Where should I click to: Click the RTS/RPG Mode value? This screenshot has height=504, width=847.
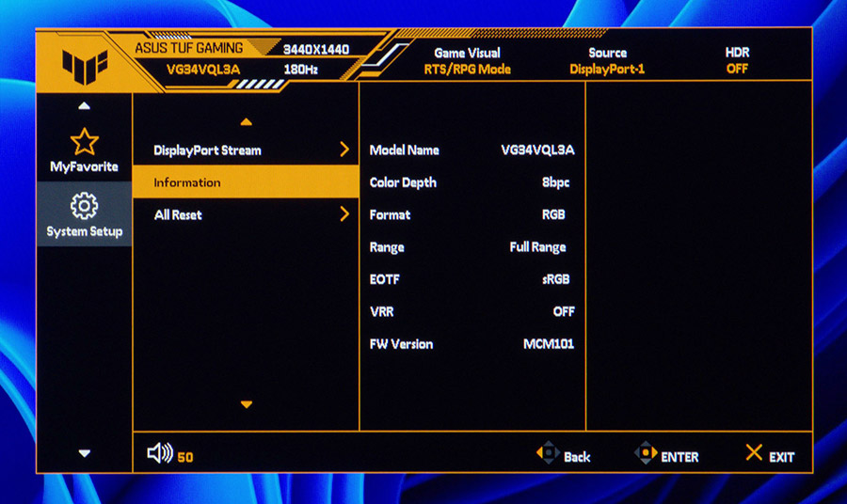[x=467, y=69]
